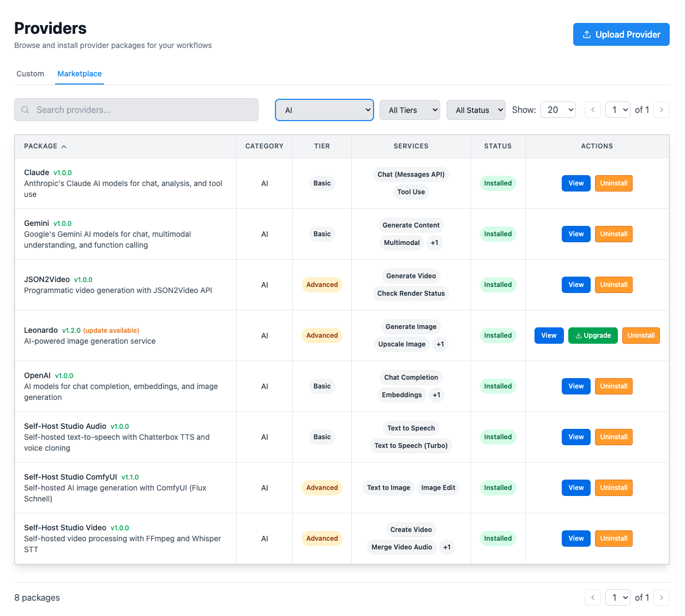The width and height of the screenshot is (685, 616).
Task: Expand the All Tiers dropdown
Action: pyautogui.click(x=410, y=110)
